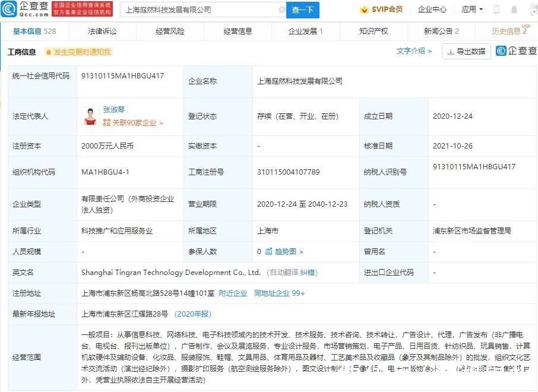Select credit code 91310115MA1HBGU417 in first row

click(x=122, y=76)
